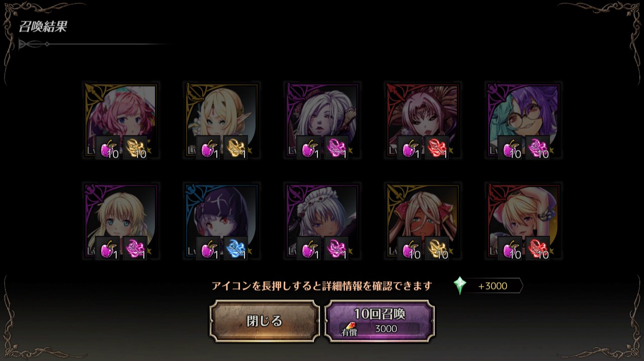Click the red crystal icon showing 10 under the bottom-right character

538,249
